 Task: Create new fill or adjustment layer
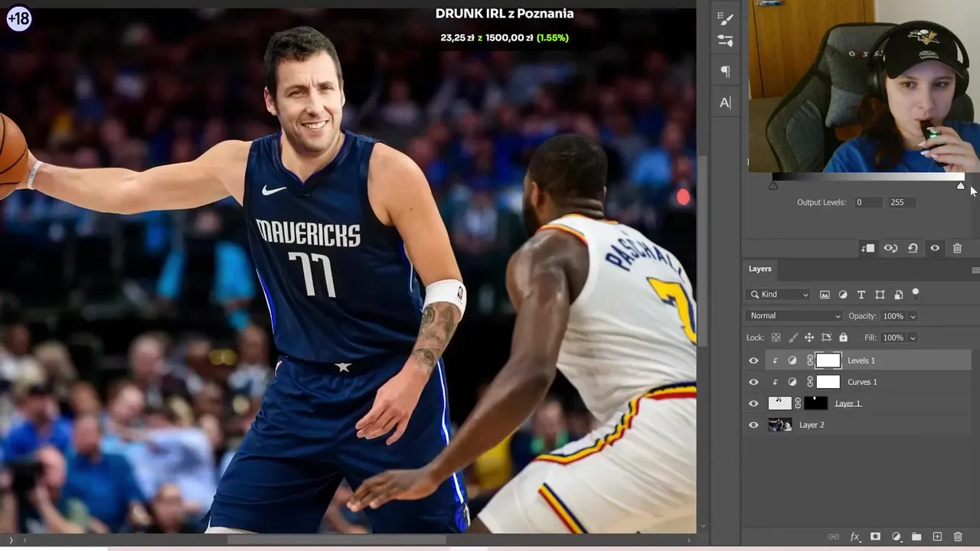(x=896, y=537)
